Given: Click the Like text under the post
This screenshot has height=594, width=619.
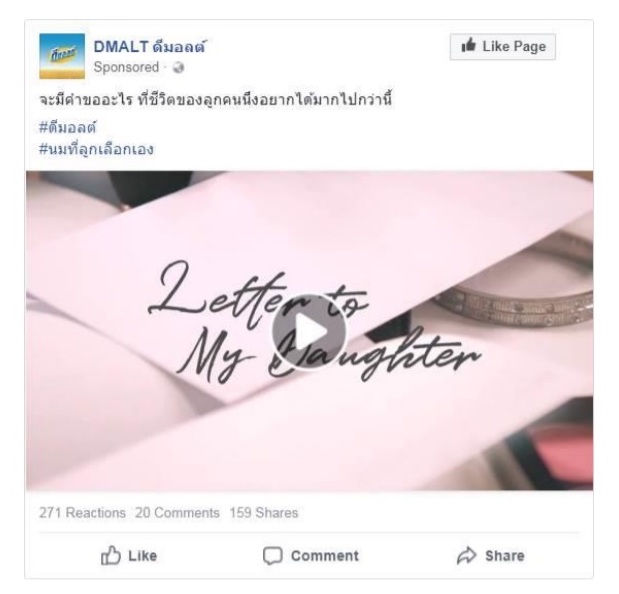Looking at the screenshot, I should tap(143, 556).
